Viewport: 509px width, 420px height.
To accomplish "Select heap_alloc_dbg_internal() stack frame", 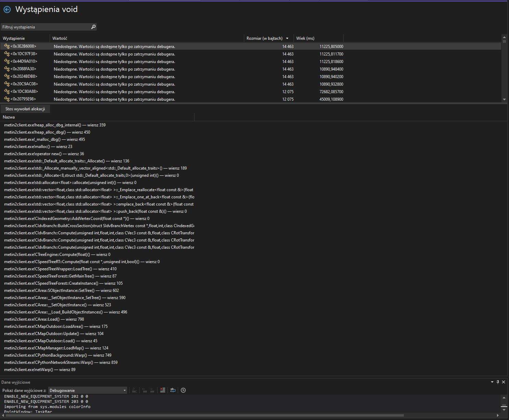I will pos(55,125).
